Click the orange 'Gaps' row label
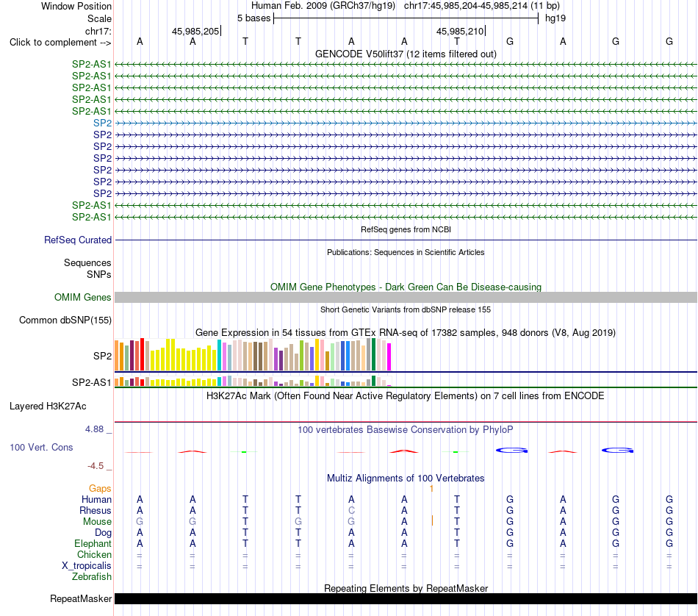 100,489
